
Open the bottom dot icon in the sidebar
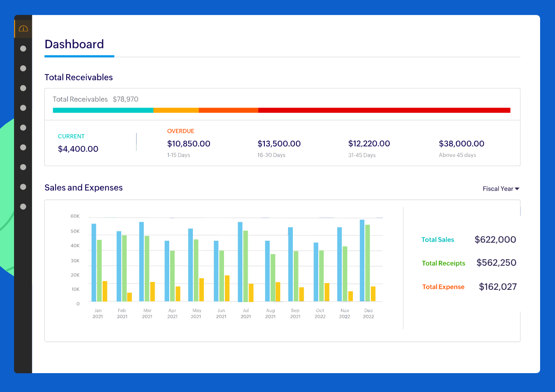click(23, 207)
